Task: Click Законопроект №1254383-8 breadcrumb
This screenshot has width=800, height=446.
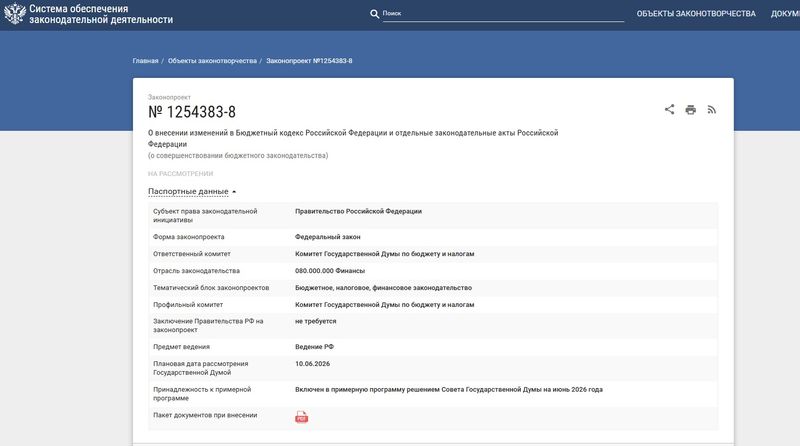Action: point(309,61)
